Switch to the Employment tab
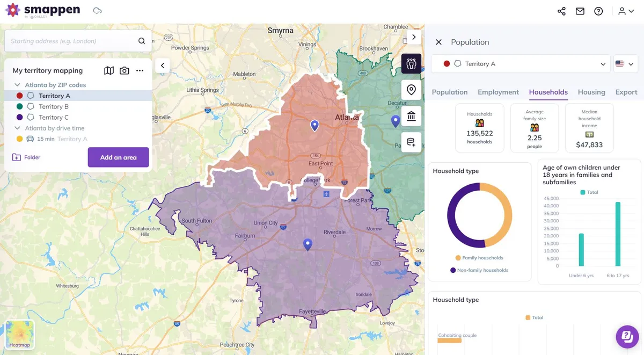This screenshot has width=644, height=355. (498, 92)
